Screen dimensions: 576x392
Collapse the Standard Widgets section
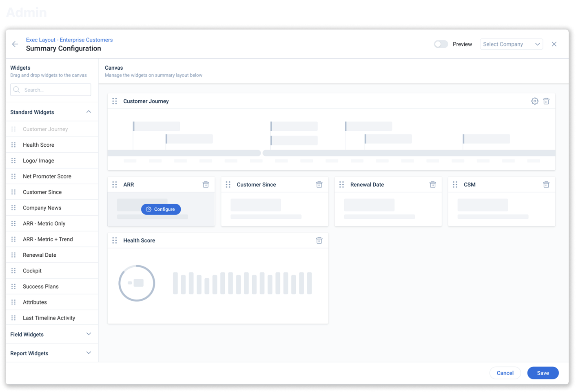coord(89,112)
